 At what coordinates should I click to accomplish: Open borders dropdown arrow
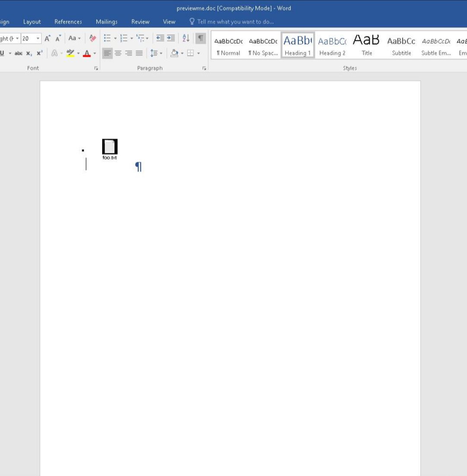point(198,54)
